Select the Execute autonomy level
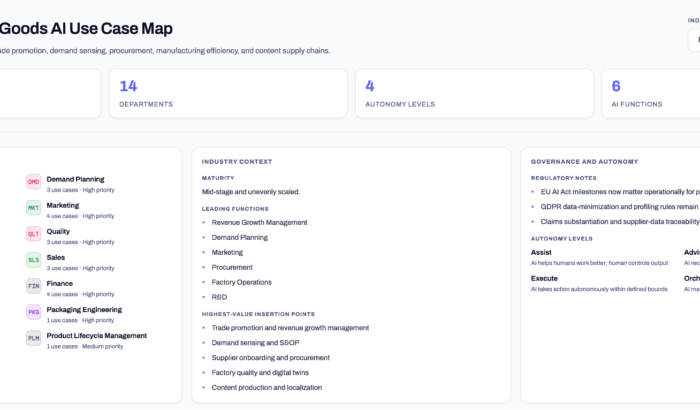 [544, 278]
